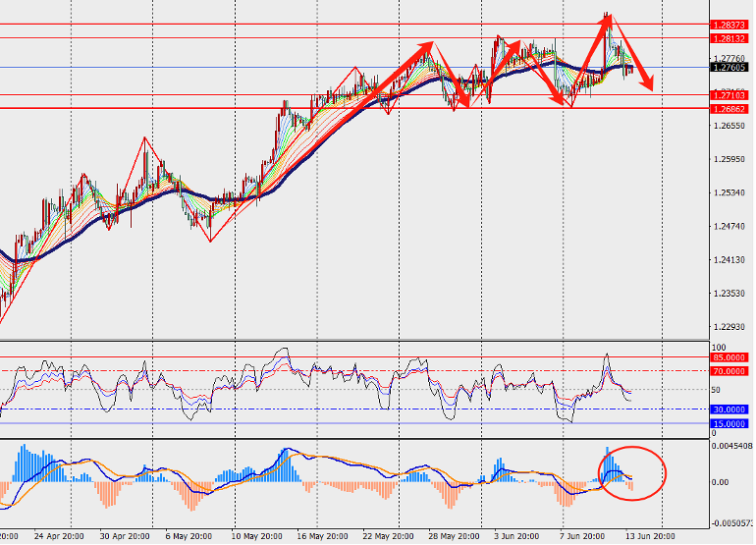Screen dimensions: 756x545
Task: Select the 70.0000 oscillator level label
Action: tap(729, 371)
